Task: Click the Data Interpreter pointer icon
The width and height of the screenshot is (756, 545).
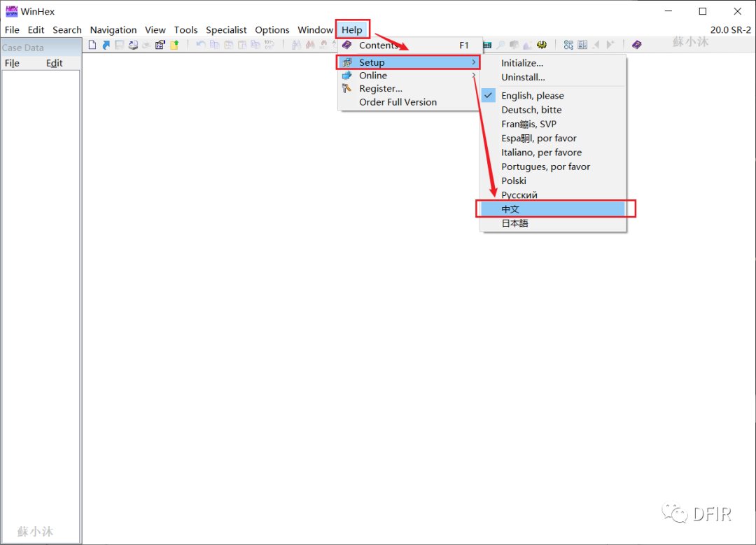Action: click(x=569, y=45)
